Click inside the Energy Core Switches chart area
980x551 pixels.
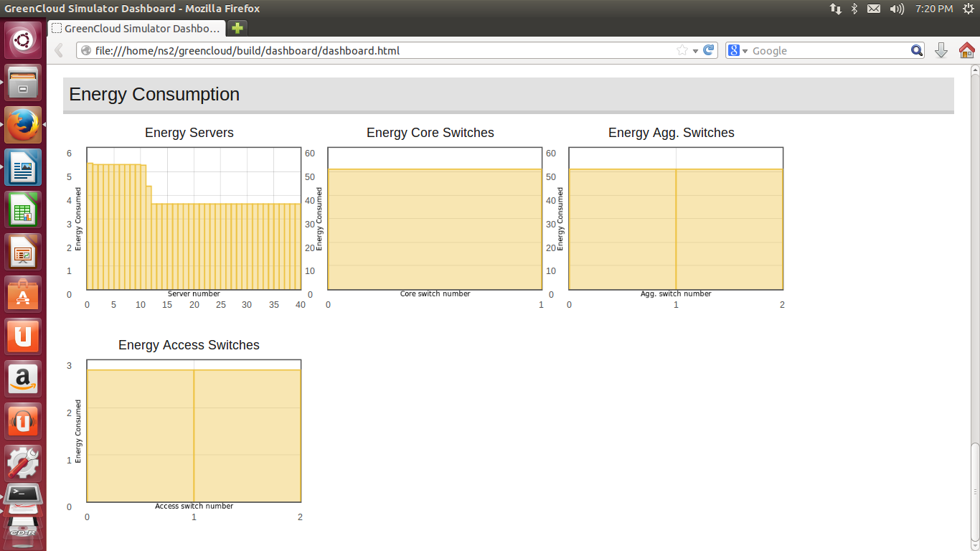click(x=435, y=219)
